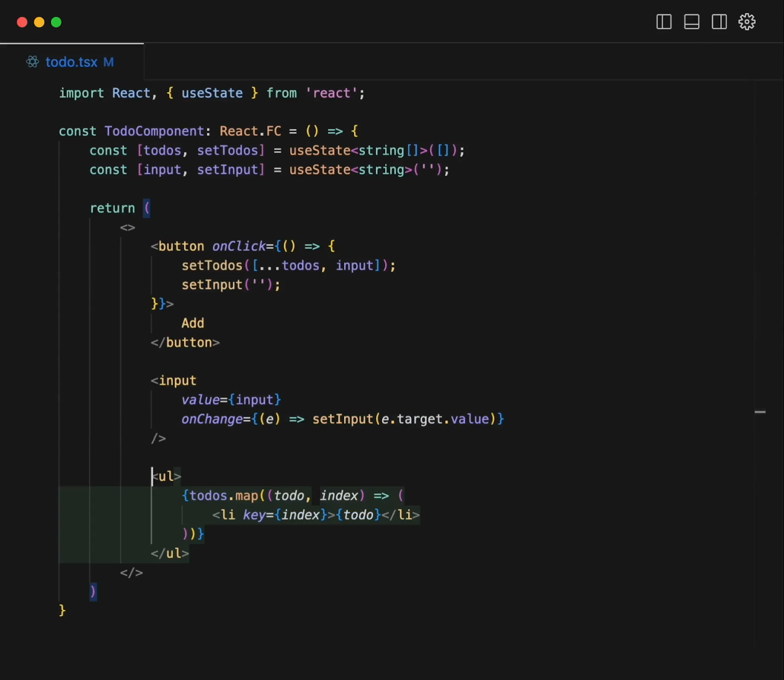The height and width of the screenshot is (680, 784).
Task: Click the toggle bottom panel icon
Action: click(691, 22)
